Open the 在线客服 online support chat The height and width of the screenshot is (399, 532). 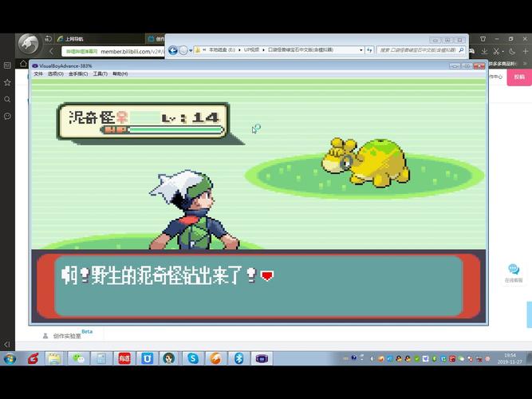(x=514, y=274)
